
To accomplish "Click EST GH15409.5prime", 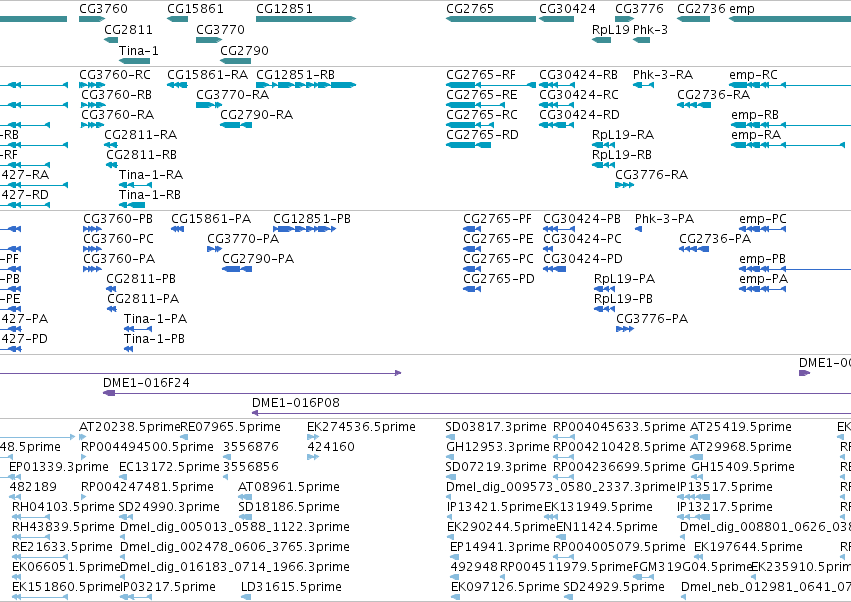I will coord(695,477).
